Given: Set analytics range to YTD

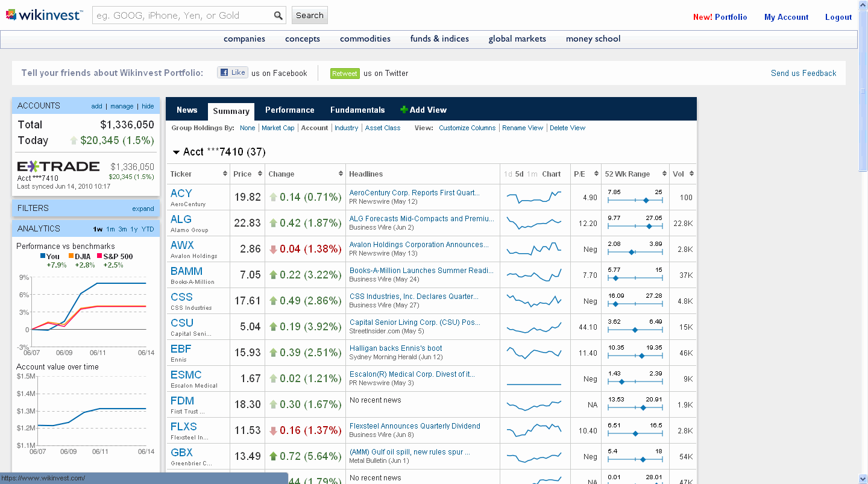Looking at the screenshot, I should (x=148, y=229).
